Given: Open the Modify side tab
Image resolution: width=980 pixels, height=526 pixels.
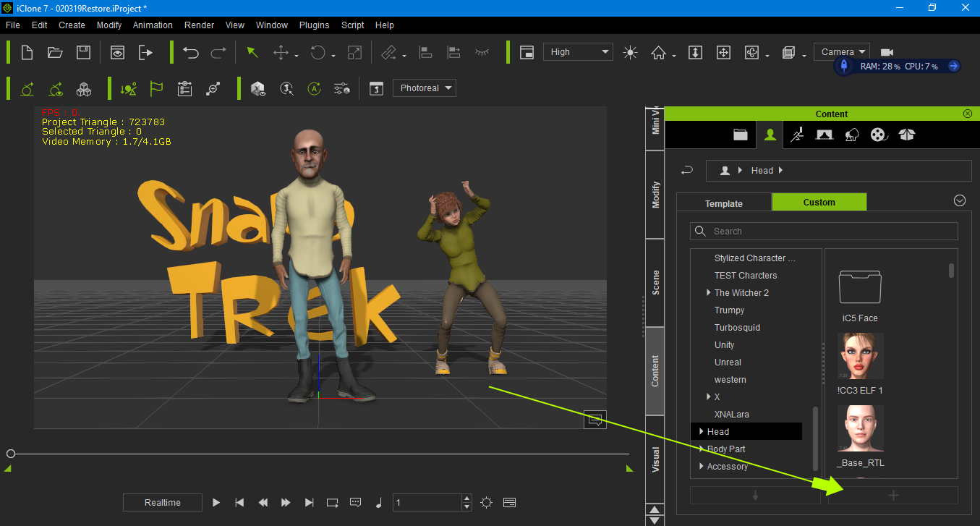Looking at the screenshot, I should (x=655, y=195).
